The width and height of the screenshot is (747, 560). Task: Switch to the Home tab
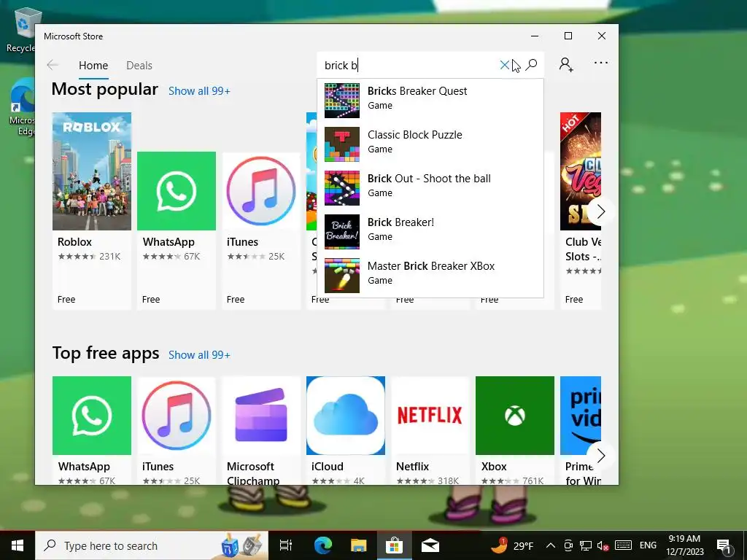click(93, 65)
